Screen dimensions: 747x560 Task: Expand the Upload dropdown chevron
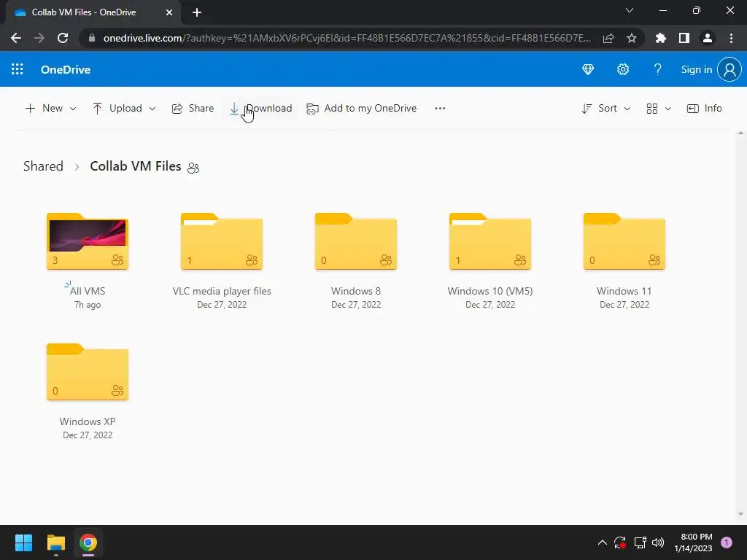tap(152, 109)
